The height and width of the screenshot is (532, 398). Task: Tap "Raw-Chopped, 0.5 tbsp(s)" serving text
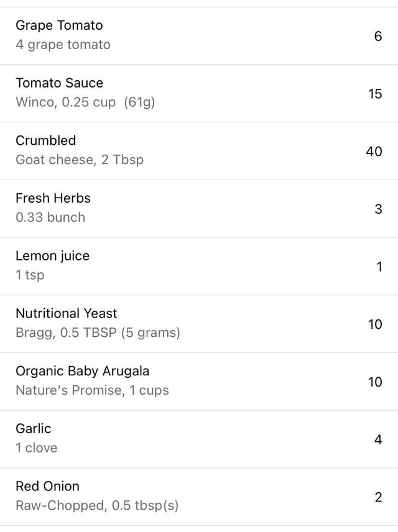point(97,505)
